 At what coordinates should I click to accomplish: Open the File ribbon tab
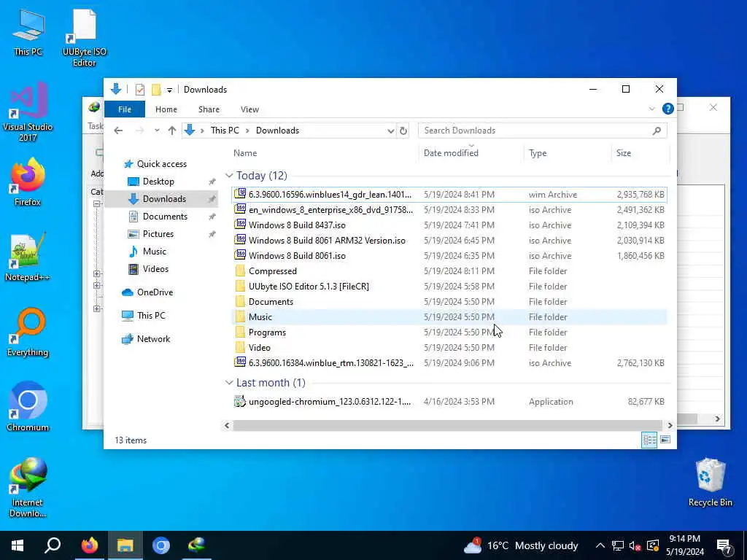(x=125, y=109)
